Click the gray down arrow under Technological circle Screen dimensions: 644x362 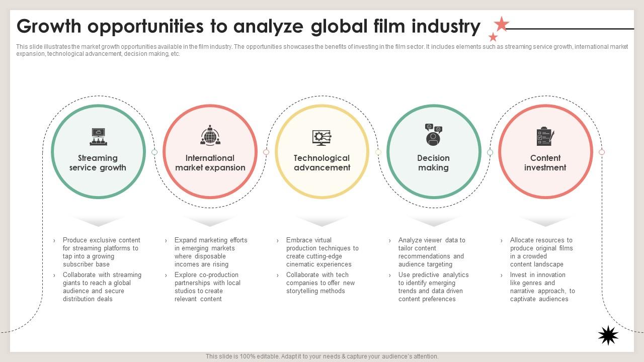click(x=322, y=221)
